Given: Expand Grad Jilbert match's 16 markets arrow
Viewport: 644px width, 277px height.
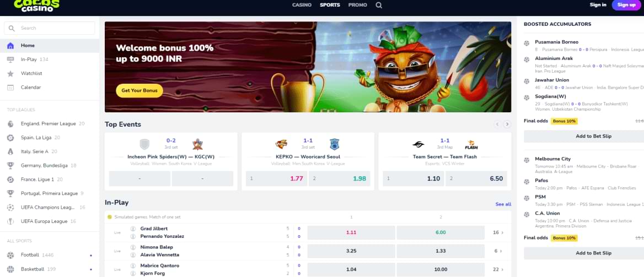Looking at the screenshot, I should tap(498, 232).
